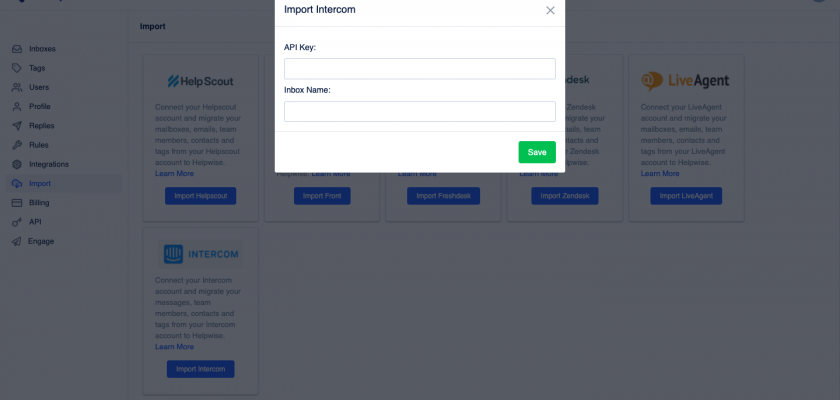
Task: Open the Engage menu item
Action: [41, 241]
